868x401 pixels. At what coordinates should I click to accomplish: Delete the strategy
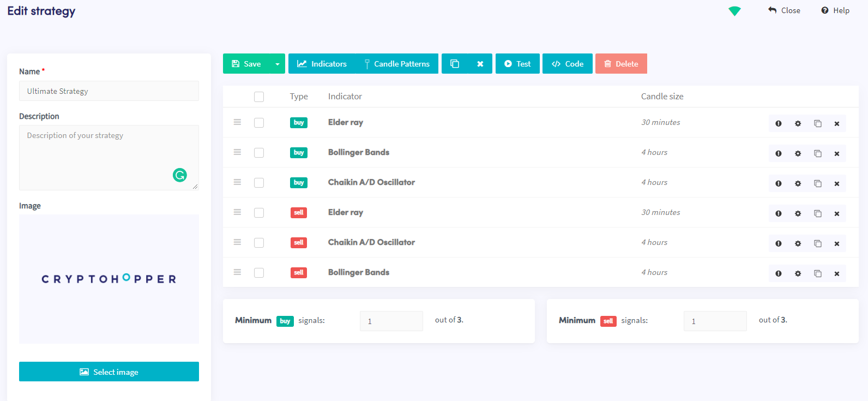tap(621, 63)
